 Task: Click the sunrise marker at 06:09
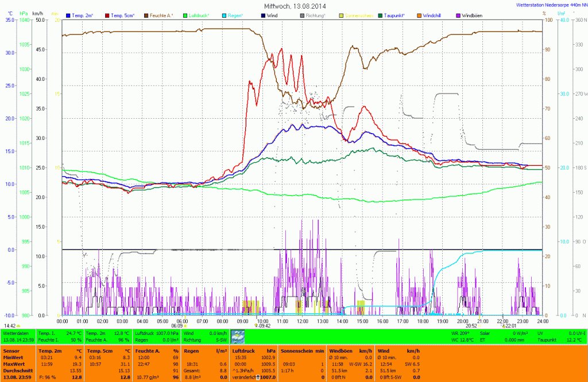coord(185,325)
